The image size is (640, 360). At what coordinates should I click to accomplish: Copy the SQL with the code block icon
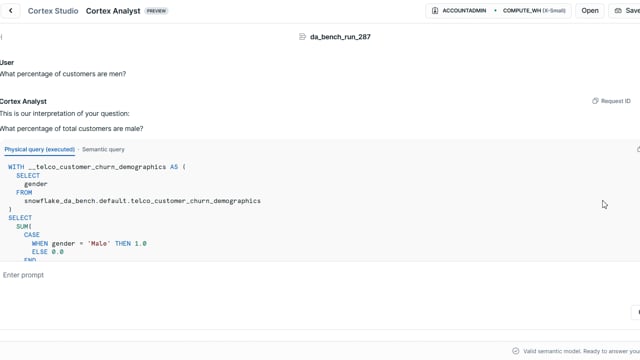[x=638, y=149]
